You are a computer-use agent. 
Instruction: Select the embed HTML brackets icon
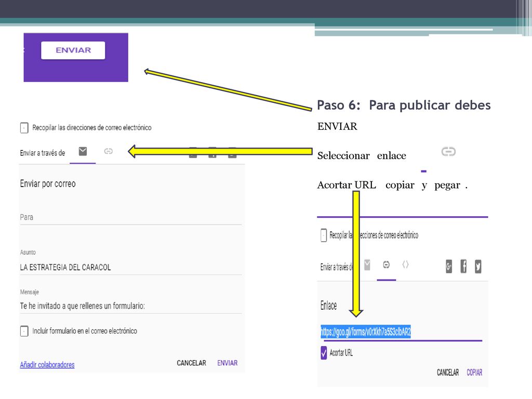(405, 264)
